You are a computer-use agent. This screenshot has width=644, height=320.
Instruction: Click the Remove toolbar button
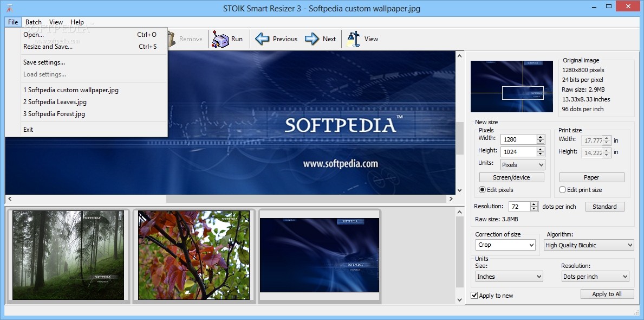[185, 39]
